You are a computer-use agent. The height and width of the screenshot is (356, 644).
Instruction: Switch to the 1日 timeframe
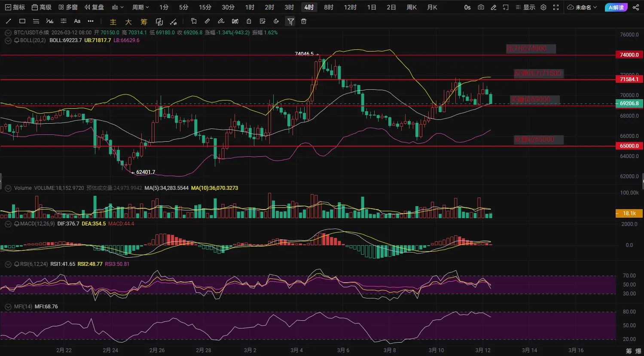point(372,7)
